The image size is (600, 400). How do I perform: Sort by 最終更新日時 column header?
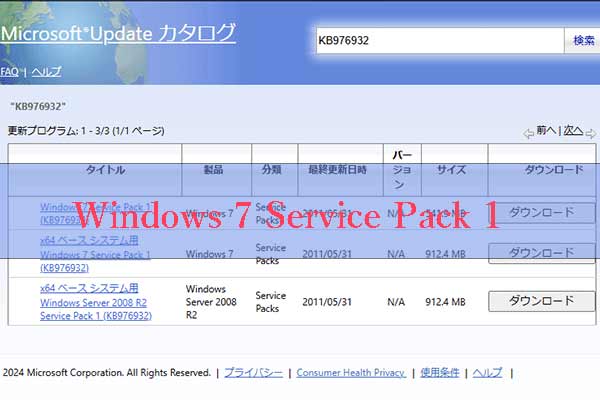pyautogui.click(x=338, y=169)
